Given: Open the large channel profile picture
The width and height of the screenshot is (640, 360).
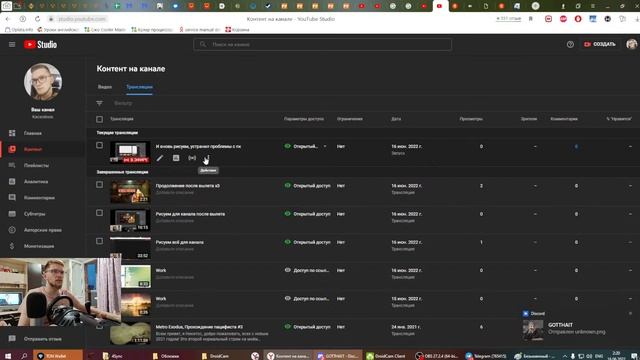Looking at the screenshot, I should [43, 82].
